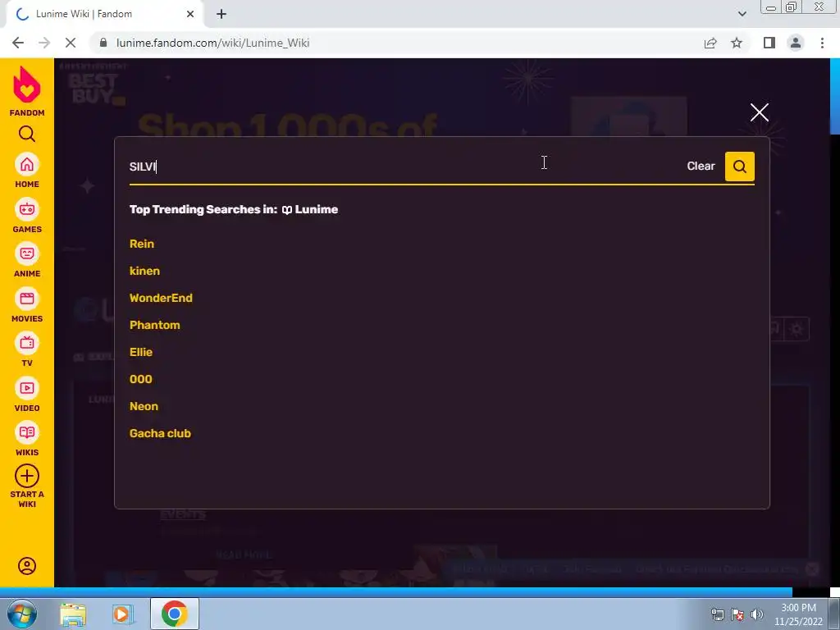This screenshot has height=630, width=840.
Task: Open Chrome three-dot menu
Action: (822, 43)
